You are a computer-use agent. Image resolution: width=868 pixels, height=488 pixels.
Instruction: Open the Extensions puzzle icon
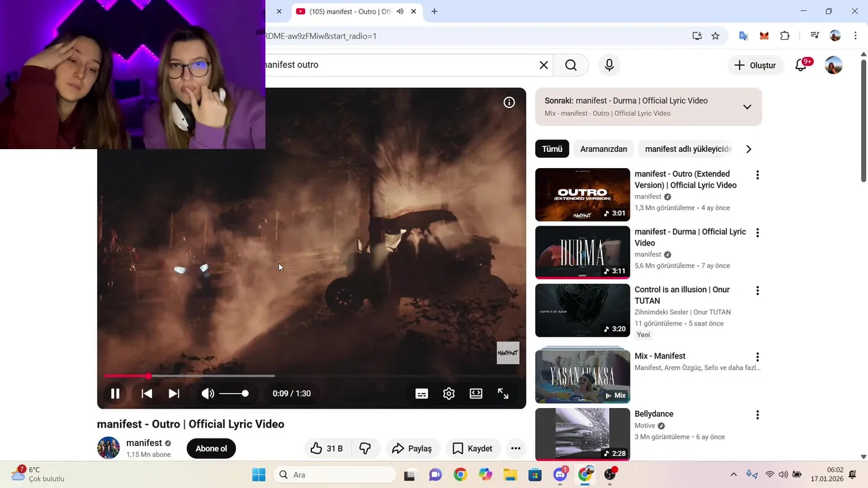click(785, 36)
